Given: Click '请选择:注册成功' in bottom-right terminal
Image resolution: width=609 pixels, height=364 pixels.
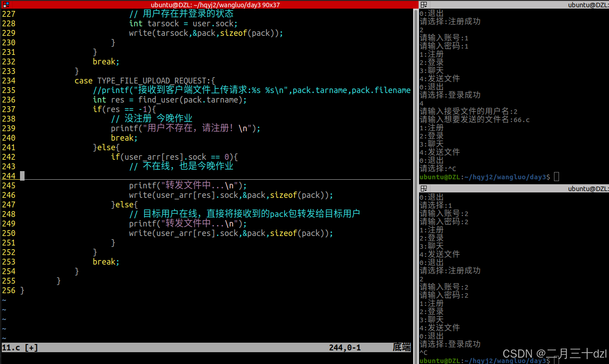Looking at the screenshot, I should (450, 271).
